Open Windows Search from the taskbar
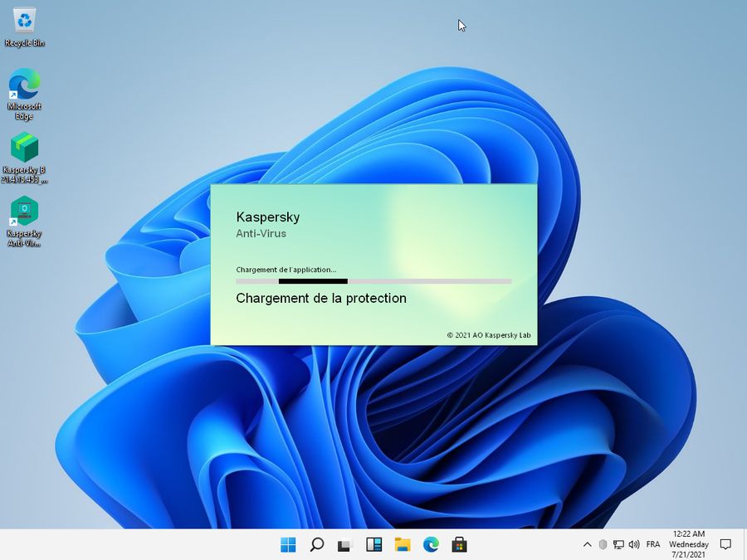The height and width of the screenshot is (560, 747). (316, 545)
